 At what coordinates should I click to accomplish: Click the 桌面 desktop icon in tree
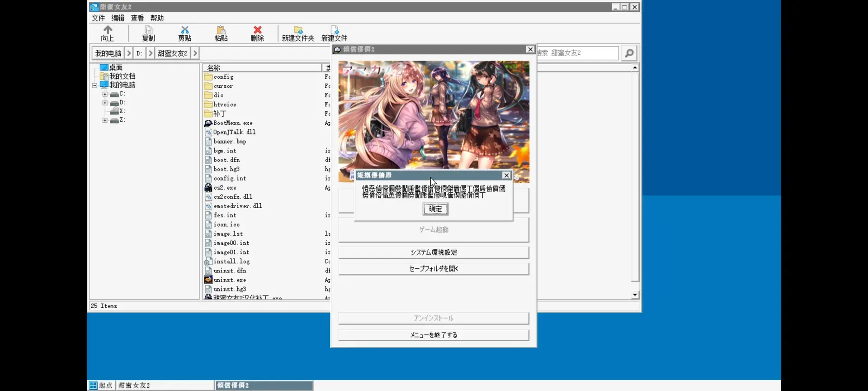(104, 67)
